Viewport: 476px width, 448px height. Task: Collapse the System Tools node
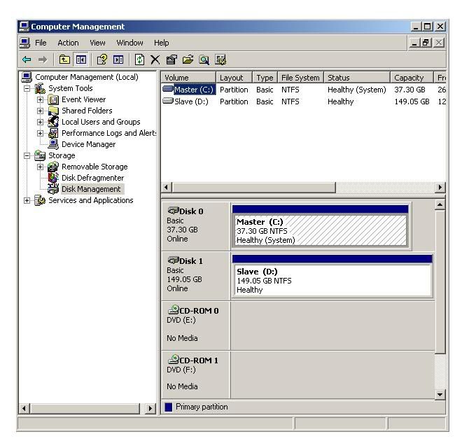[x=27, y=88]
